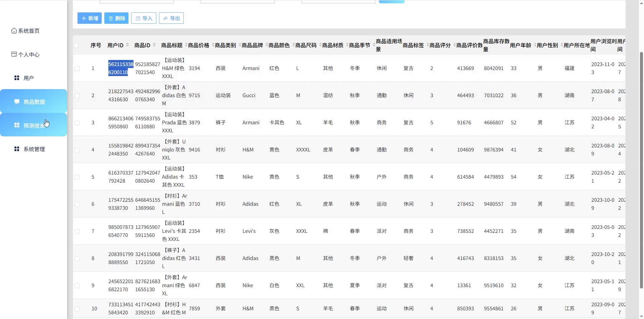Click the brand cell 'Gucci'
The width and height of the screenshot is (644, 319).
click(249, 95)
